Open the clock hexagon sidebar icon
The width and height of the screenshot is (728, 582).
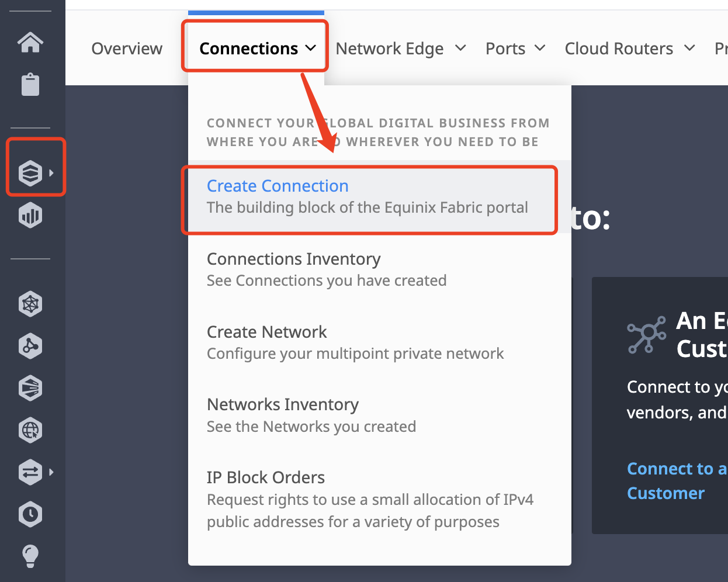[30, 514]
